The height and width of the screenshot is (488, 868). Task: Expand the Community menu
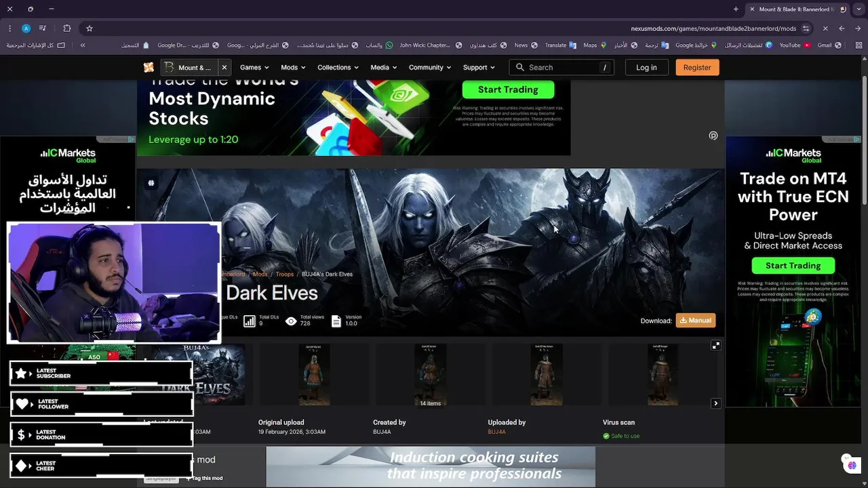430,67
